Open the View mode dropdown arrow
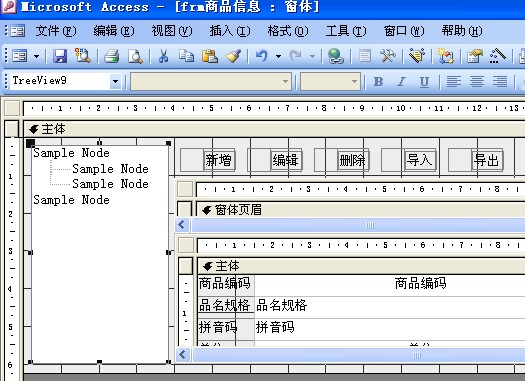 point(36,56)
